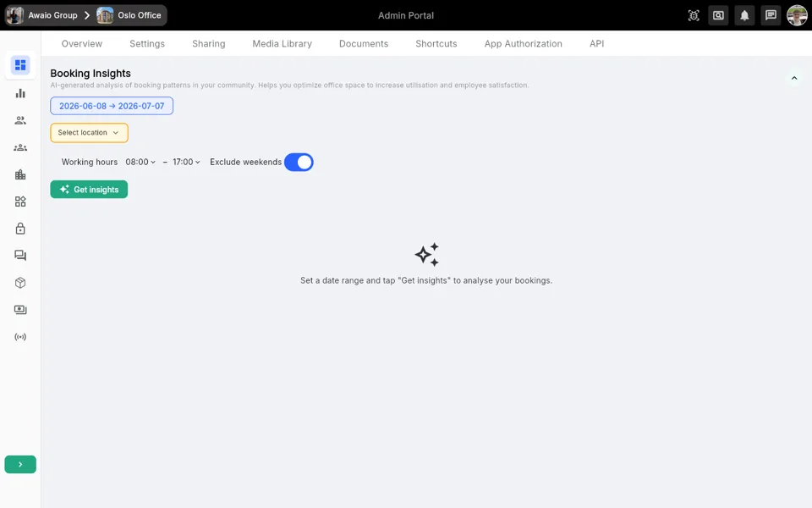Click the Admin Portal title

pyautogui.click(x=406, y=15)
